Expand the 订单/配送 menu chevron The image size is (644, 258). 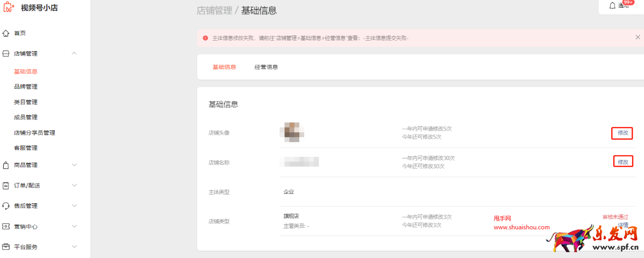pos(74,186)
